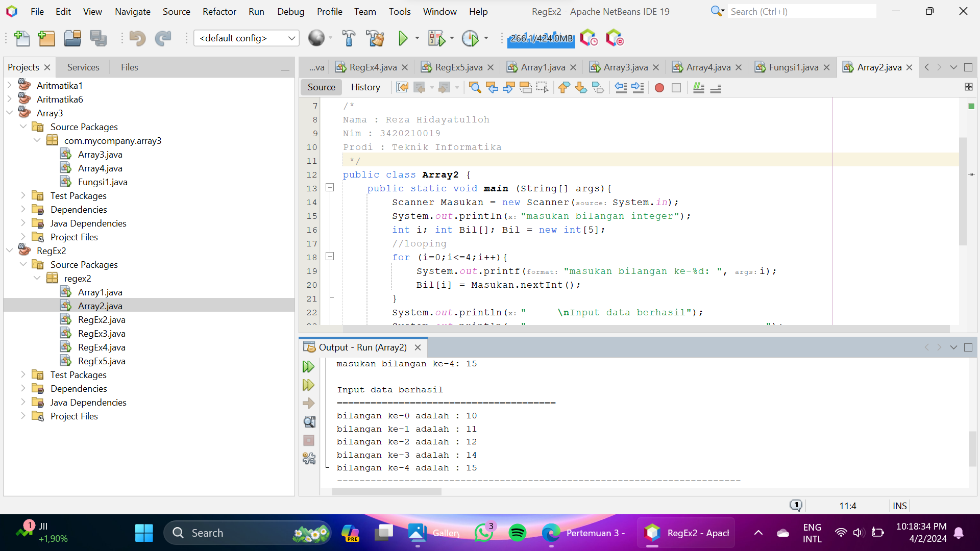The width and height of the screenshot is (980, 551).
Task: Collapse the for-loop code fold at line 18
Action: 330,257
